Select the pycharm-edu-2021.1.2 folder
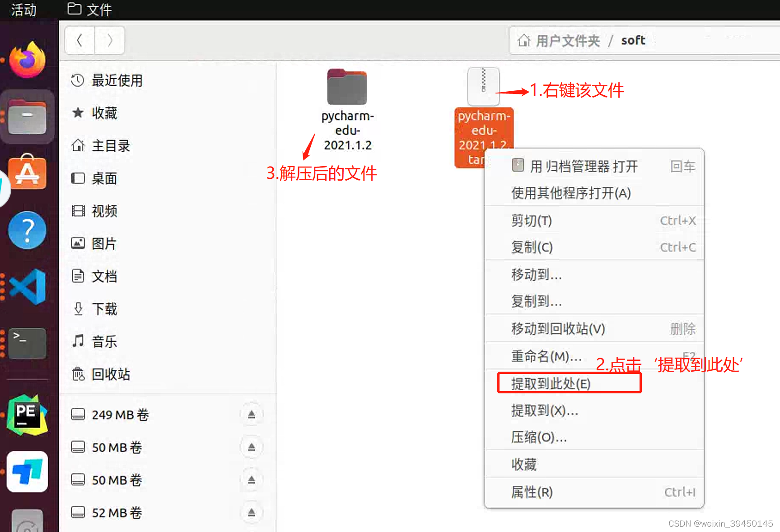Image resolution: width=780 pixels, height=532 pixels. click(x=347, y=110)
